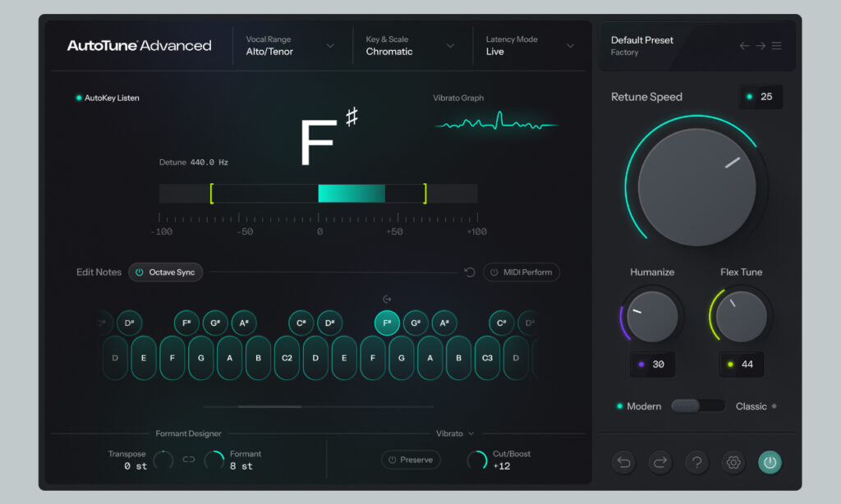Click the Retune Speed label
841x504 pixels.
pyautogui.click(x=646, y=97)
